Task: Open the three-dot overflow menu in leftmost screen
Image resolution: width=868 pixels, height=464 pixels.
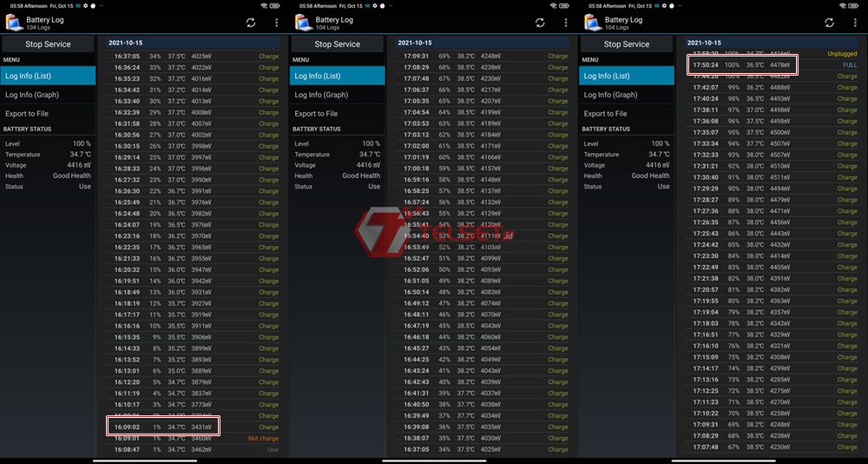Action: [x=276, y=23]
